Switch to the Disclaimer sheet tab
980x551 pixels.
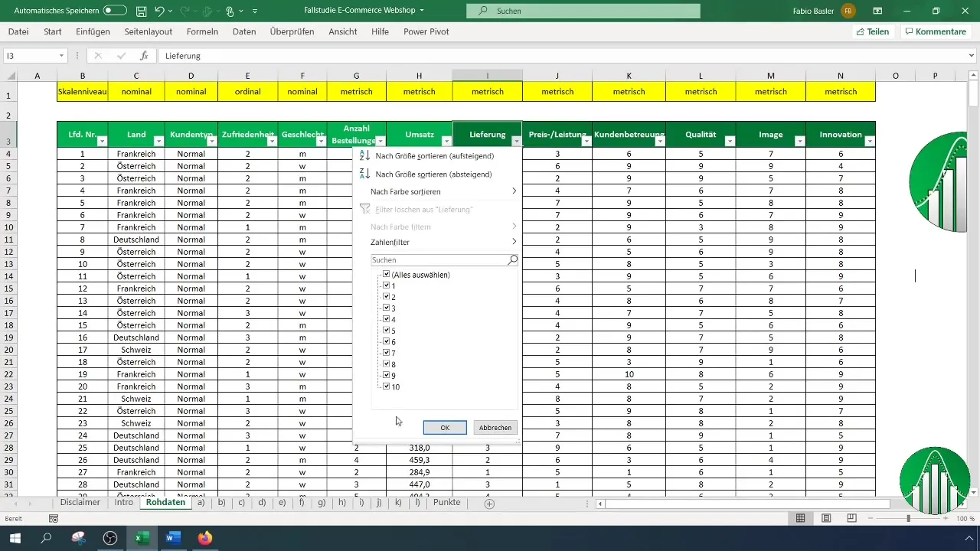tap(80, 503)
